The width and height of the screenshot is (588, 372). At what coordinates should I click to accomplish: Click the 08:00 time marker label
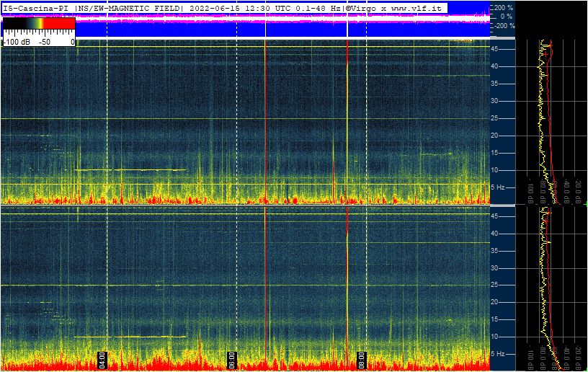(x=362, y=360)
